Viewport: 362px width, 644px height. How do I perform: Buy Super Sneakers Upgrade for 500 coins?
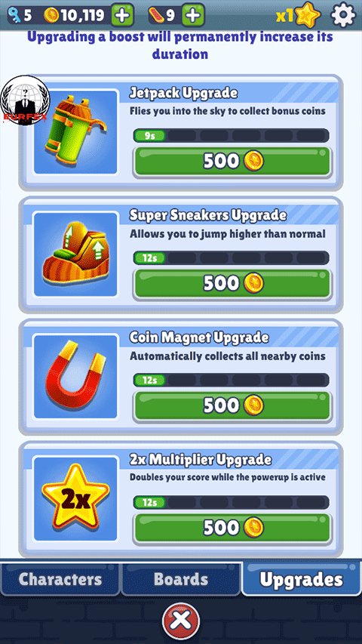coord(232,283)
